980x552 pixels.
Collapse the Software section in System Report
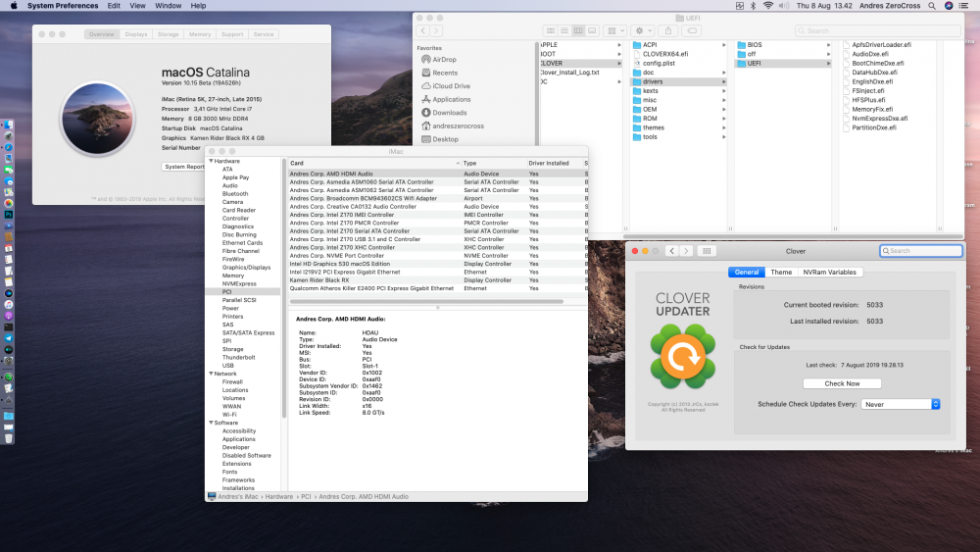212,423
